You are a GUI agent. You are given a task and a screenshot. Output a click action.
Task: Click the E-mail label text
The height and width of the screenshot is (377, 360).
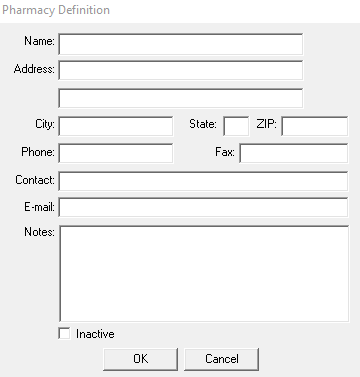point(39,207)
